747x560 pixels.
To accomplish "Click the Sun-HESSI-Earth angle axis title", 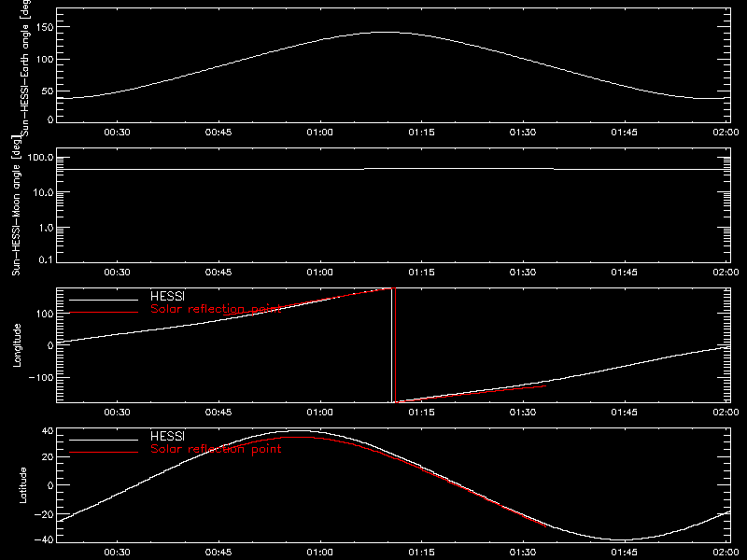I will (25, 68).
